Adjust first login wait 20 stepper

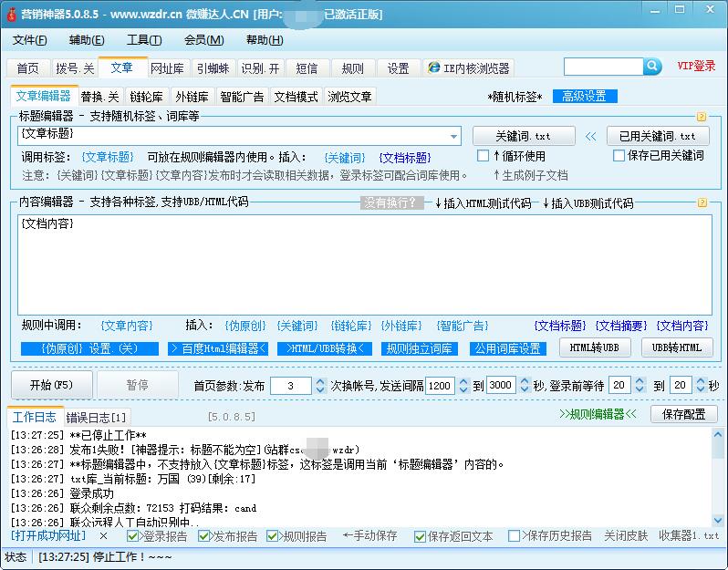click(x=640, y=385)
